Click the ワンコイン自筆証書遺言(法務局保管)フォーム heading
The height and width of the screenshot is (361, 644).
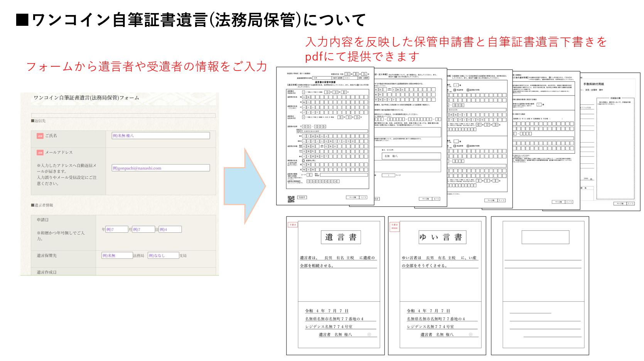[x=86, y=98]
